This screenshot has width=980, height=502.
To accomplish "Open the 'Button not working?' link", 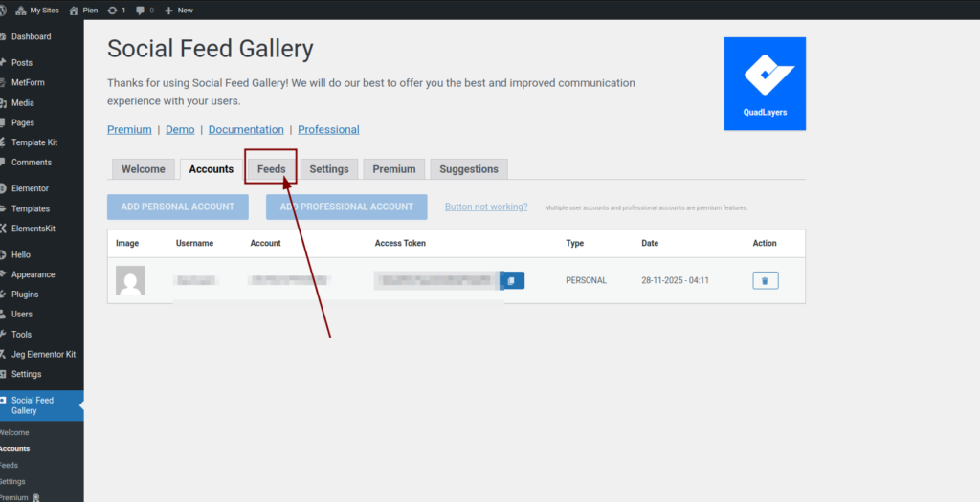I will pyautogui.click(x=486, y=207).
